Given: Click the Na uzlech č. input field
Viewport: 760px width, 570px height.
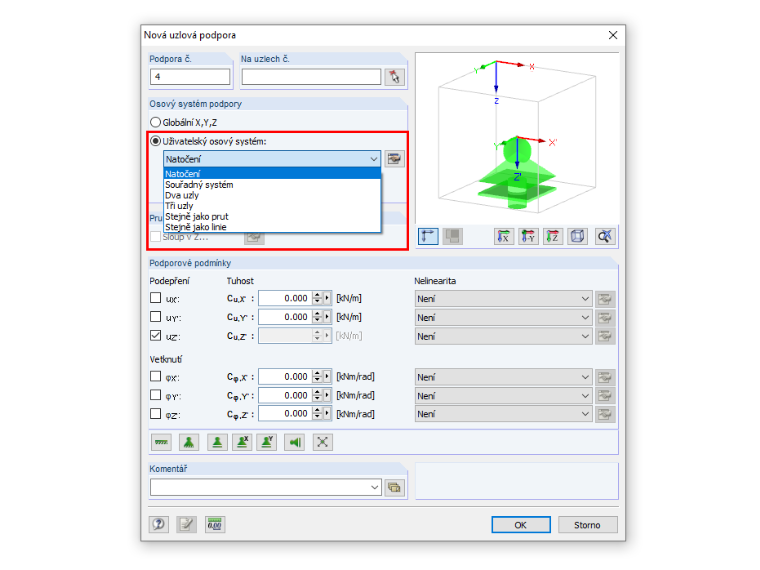Looking at the screenshot, I should [x=311, y=77].
